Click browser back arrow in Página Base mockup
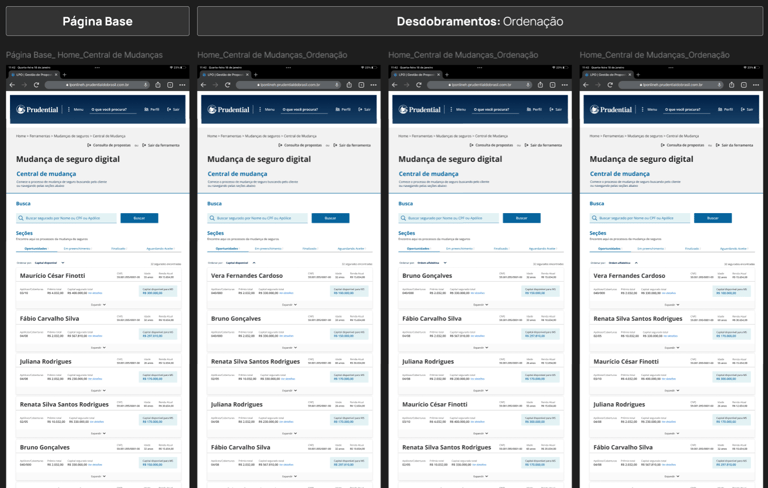The width and height of the screenshot is (768, 488). pos(12,85)
